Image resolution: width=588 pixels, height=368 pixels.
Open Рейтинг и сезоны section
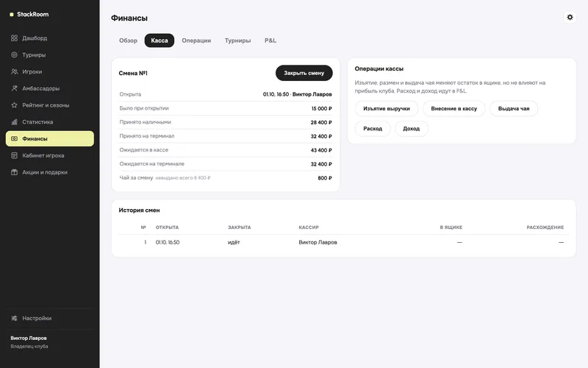coord(50,105)
